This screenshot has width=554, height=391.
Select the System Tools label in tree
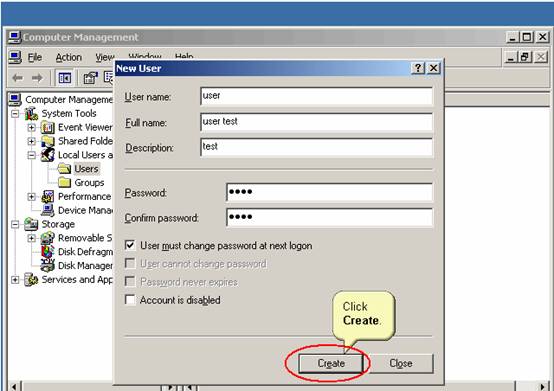[69, 113]
